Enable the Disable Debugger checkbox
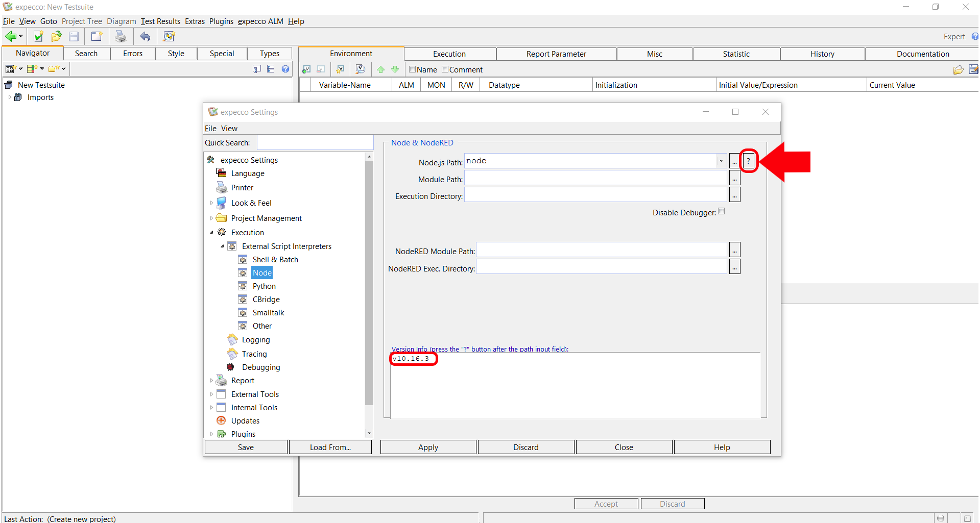980x523 pixels. 721,211
